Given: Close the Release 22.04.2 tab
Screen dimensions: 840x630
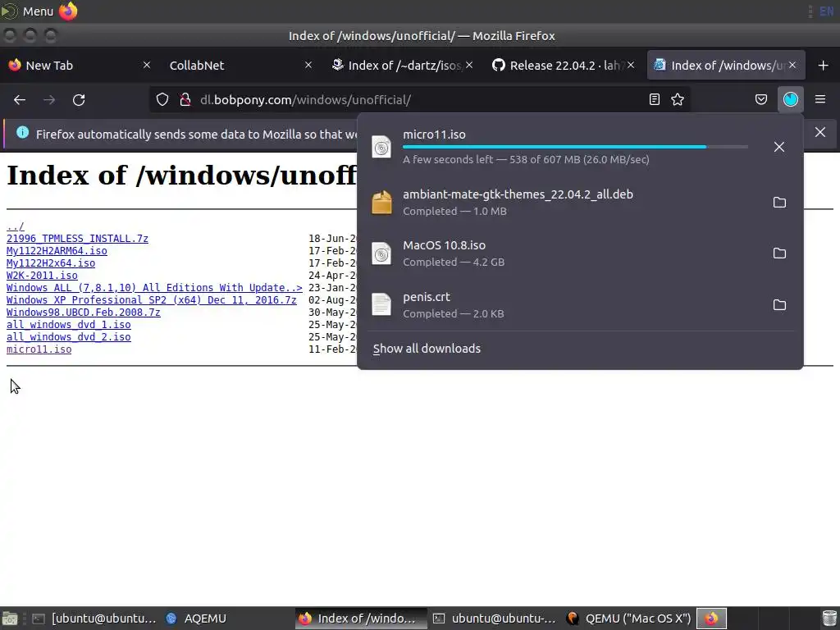Looking at the screenshot, I should click(631, 65).
